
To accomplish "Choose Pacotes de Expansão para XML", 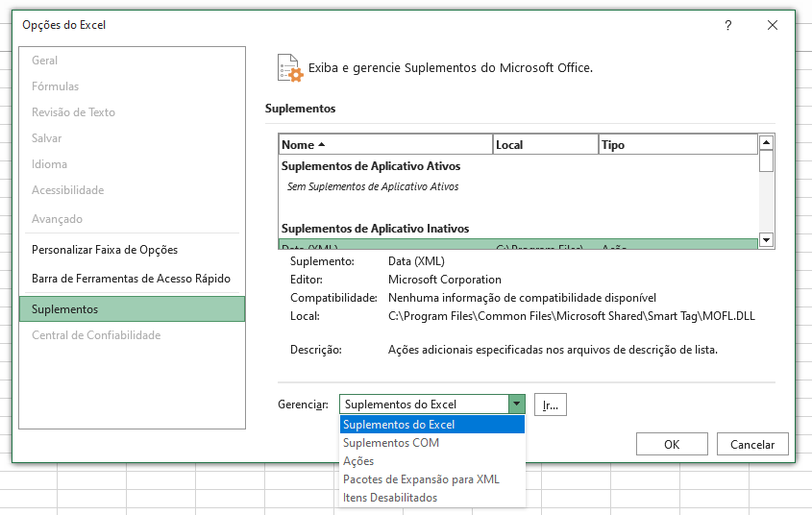I will (432, 479).
